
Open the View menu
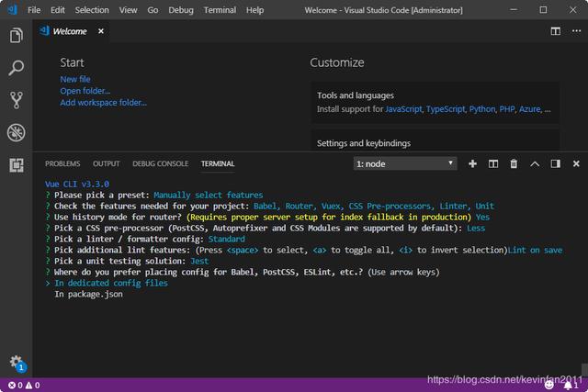click(x=128, y=10)
